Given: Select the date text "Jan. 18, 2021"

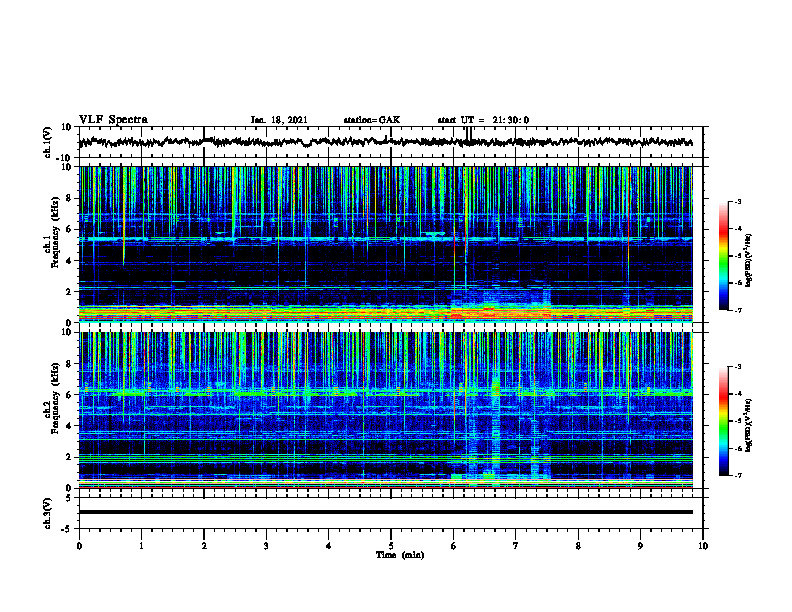Looking at the screenshot, I should (x=279, y=120).
